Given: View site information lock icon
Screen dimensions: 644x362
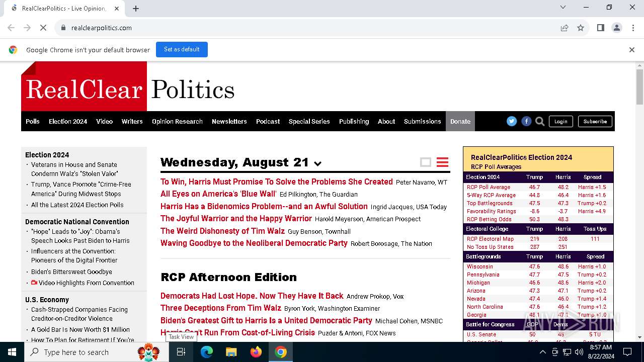Looking at the screenshot, I should pos(63,28).
